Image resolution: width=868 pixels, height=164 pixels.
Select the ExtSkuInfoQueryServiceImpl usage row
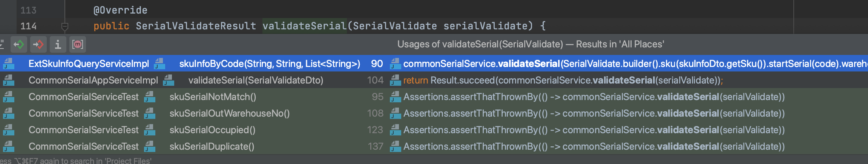(x=434, y=64)
